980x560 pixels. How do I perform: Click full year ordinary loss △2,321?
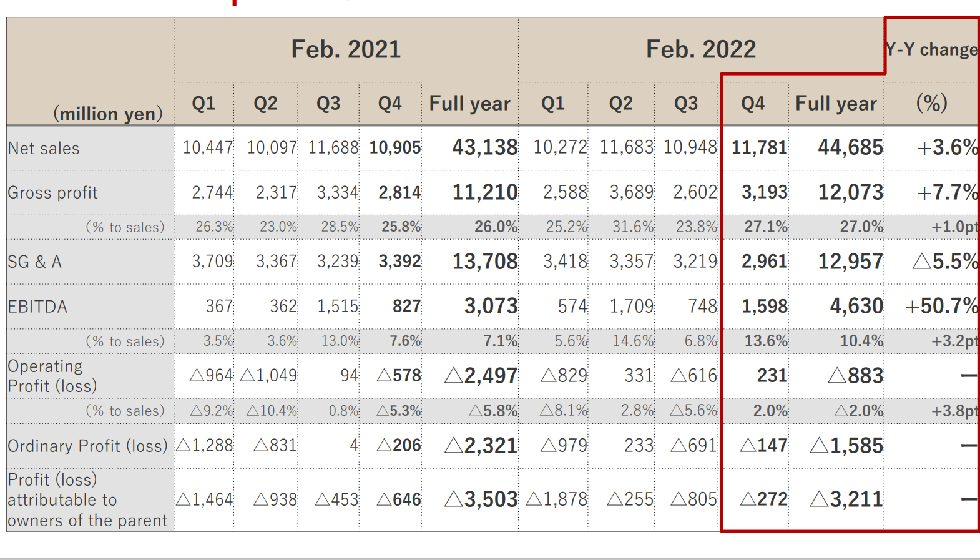(x=481, y=446)
